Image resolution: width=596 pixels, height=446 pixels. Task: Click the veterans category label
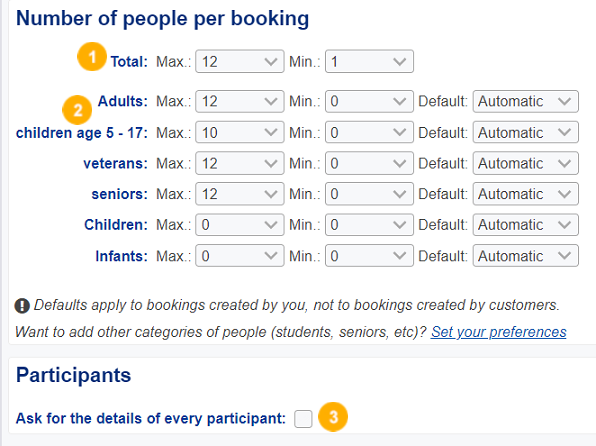(115, 163)
